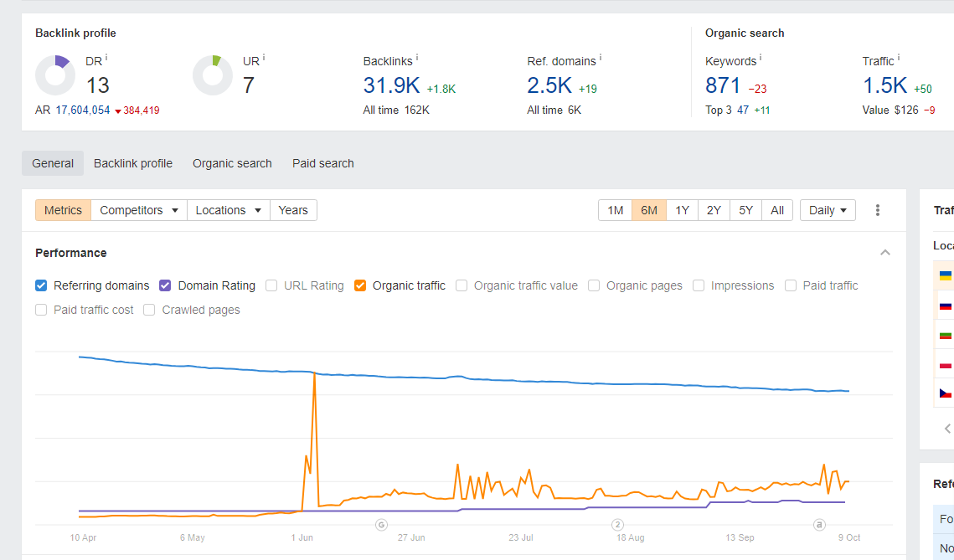Disable the Organic traffic checkbox
Screen dimensions: 954x560
click(x=360, y=285)
